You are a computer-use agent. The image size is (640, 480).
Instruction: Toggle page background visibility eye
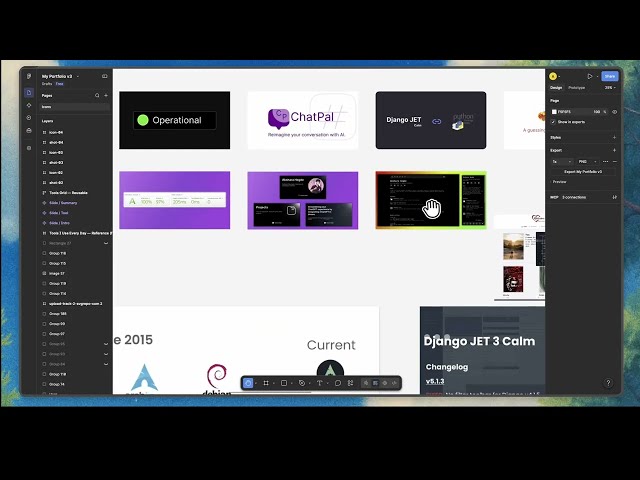pyautogui.click(x=615, y=112)
